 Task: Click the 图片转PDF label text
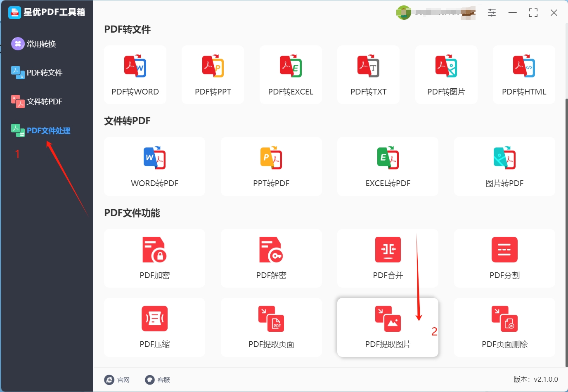tap(504, 183)
